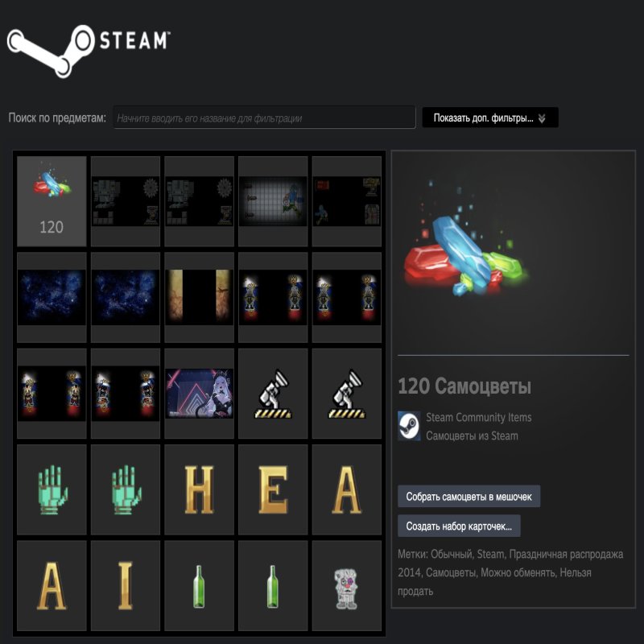This screenshot has height=644, width=644.
Task: Focus the item name search field
Action: click(264, 118)
